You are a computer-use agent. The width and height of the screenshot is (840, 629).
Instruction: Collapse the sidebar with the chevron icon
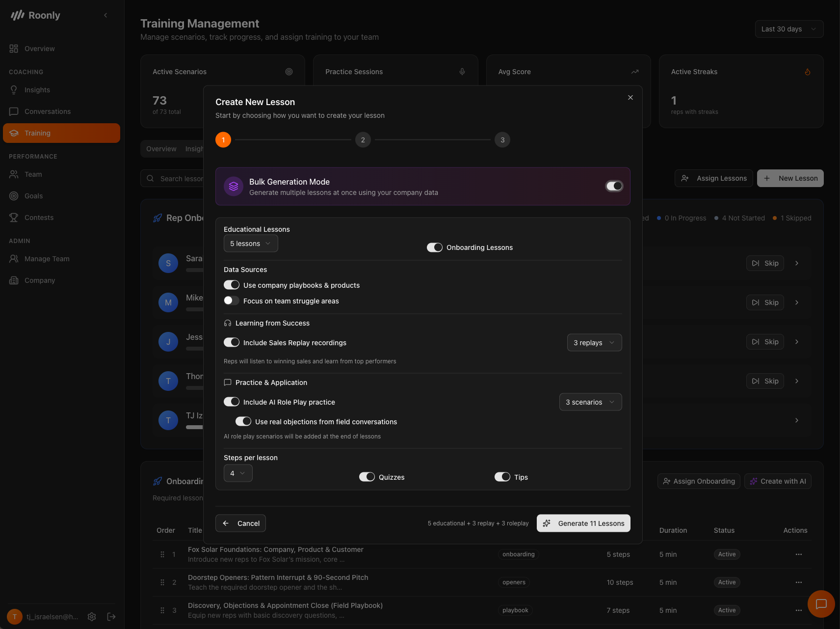tap(105, 15)
